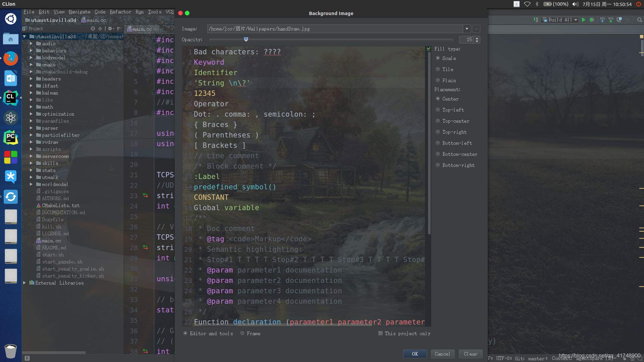Open the Refactor menu
The image size is (644, 362).
(x=120, y=12)
